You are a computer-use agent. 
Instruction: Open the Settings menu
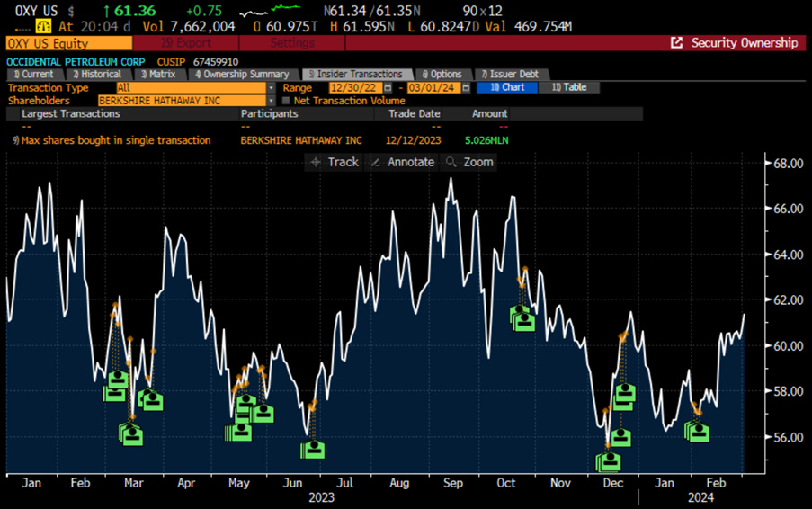pyautogui.click(x=292, y=43)
